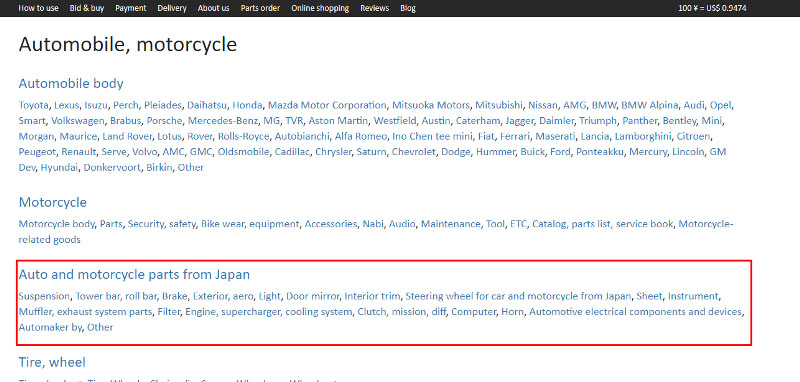The width and height of the screenshot is (800, 382).
Task: Open the Delivery menu item
Action: 172,8
